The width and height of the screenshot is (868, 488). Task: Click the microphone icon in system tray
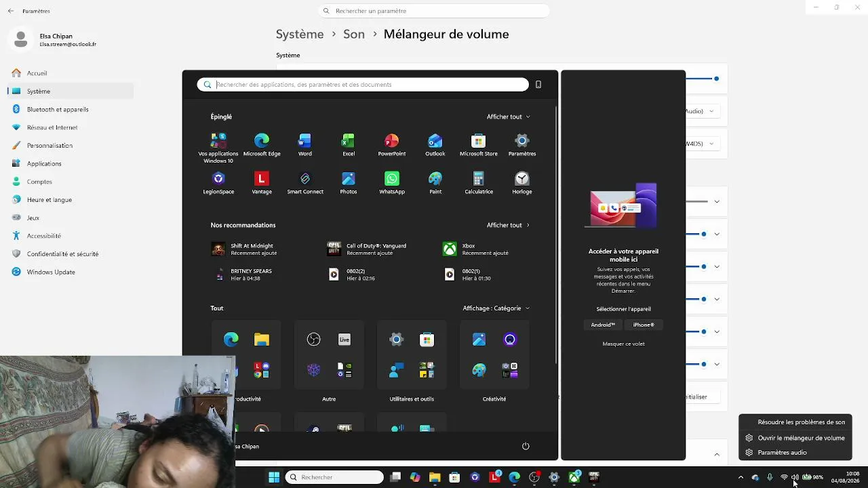coord(770,477)
